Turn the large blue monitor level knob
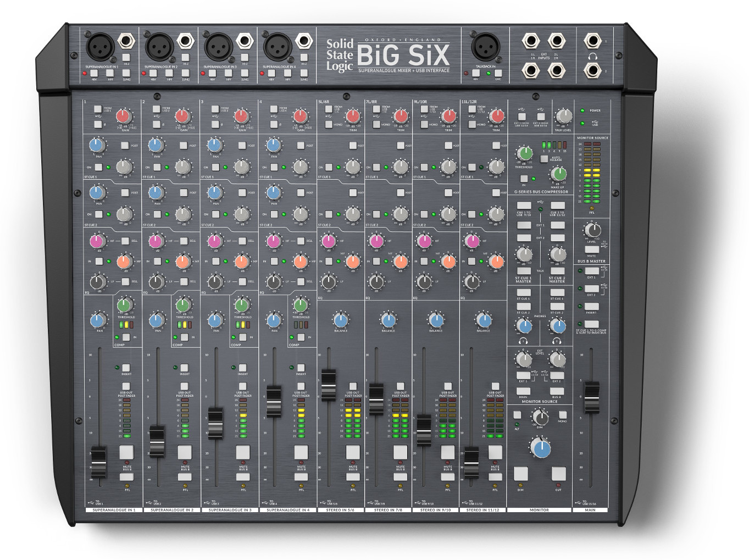This screenshot has height=560, width=749. pyautogui.click(x=541, y=448)
